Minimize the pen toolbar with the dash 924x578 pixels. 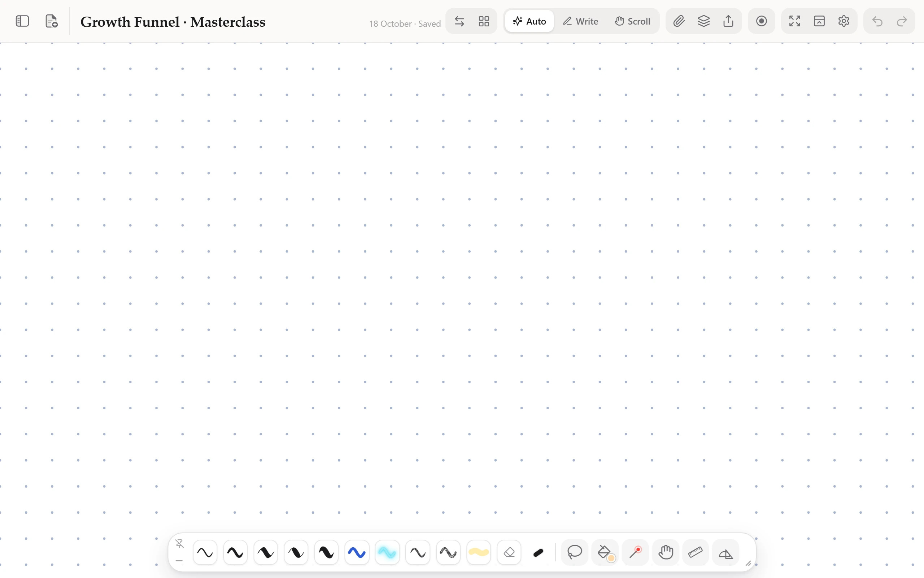[x=179, y=561]
